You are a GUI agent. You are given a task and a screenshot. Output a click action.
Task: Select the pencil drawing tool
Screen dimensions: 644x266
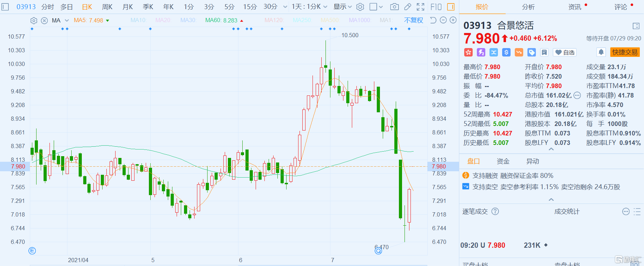point(408,7)
